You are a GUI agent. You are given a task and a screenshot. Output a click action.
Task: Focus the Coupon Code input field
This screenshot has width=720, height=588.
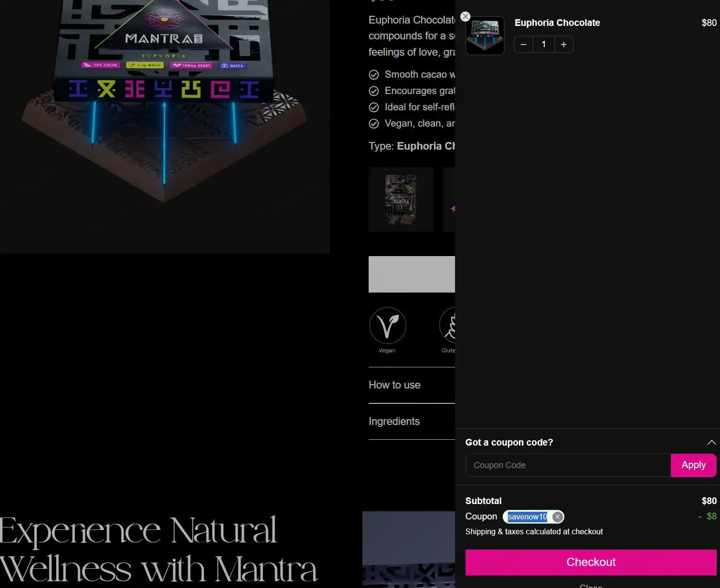(x=568, y=465)
